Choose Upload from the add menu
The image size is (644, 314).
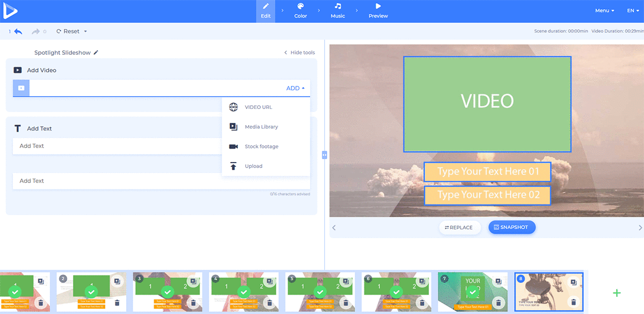pyautogui.click(x=253, y=166)
